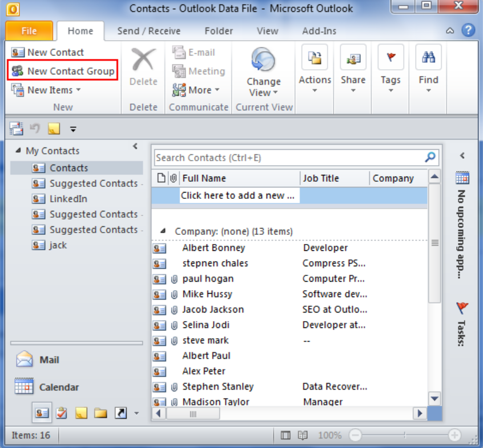Screen dimensions: 483x448
Task: Open the More communicate dropdown
Action: click(x=196, y=90)
